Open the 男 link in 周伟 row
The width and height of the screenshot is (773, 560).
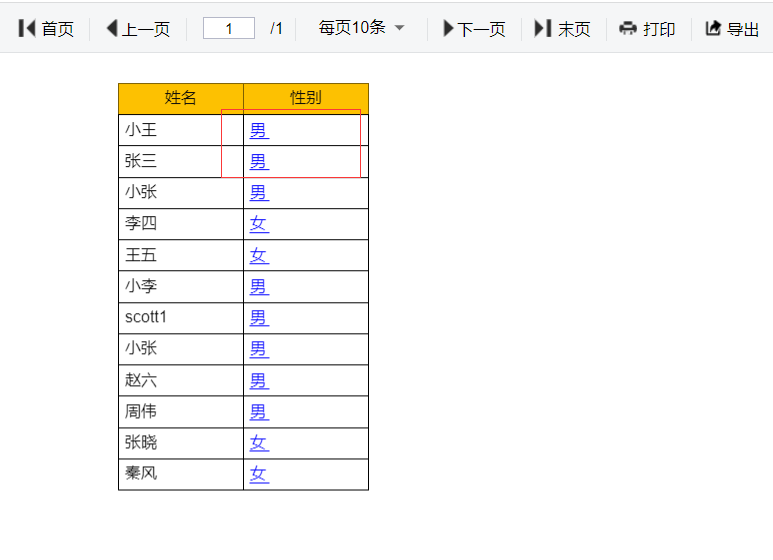(259, 412)
